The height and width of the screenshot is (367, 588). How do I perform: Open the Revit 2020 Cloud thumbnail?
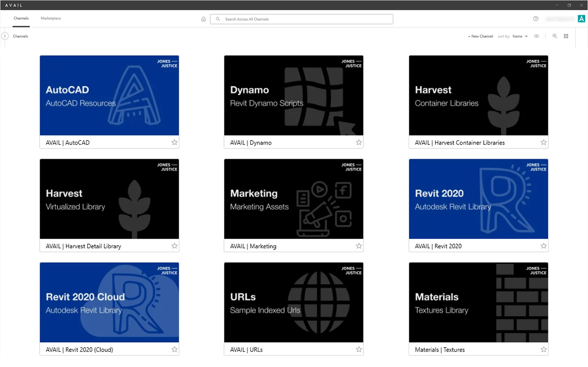coord(109,303)
